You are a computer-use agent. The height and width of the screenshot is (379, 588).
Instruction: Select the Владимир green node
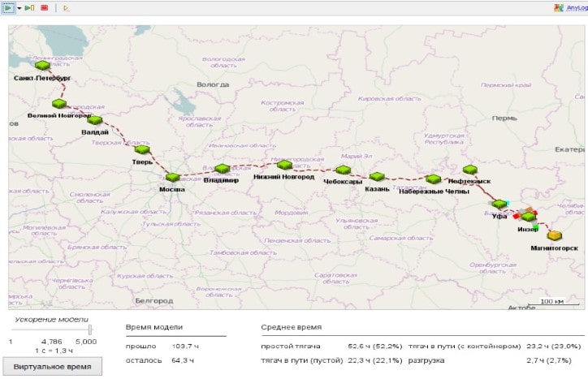222,169
